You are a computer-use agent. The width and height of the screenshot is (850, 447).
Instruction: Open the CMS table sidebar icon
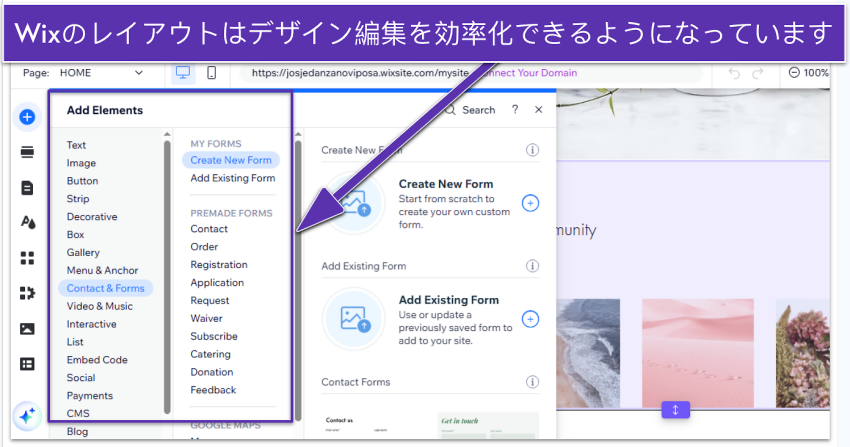(x=27, y=364)
